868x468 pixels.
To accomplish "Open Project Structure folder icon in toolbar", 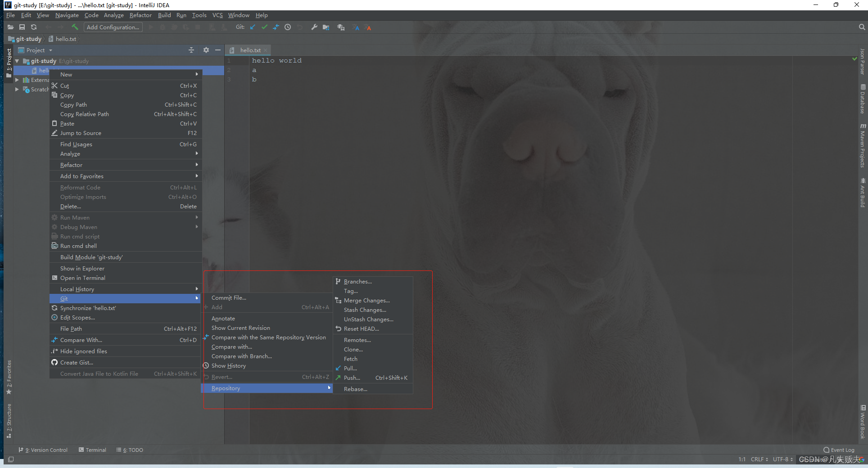I will pos(326,27).
